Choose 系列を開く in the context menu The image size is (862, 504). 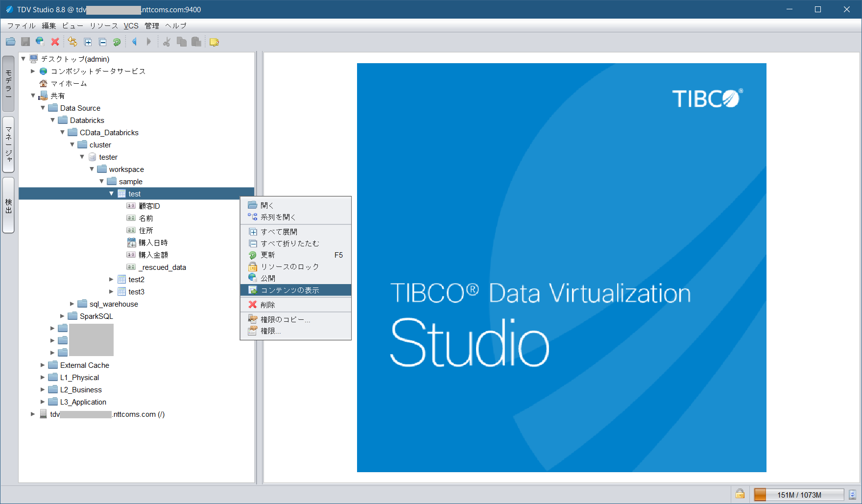(296, 217)
